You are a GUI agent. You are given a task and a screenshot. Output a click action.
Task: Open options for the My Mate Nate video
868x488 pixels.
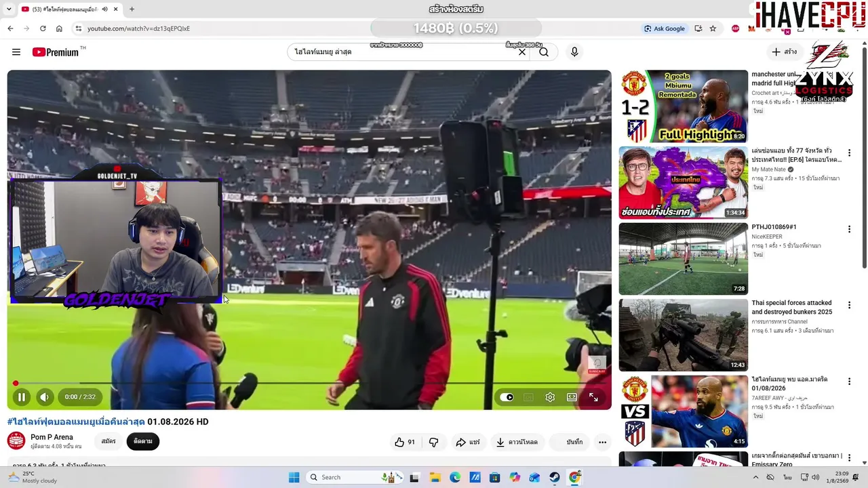pos(849,153)
